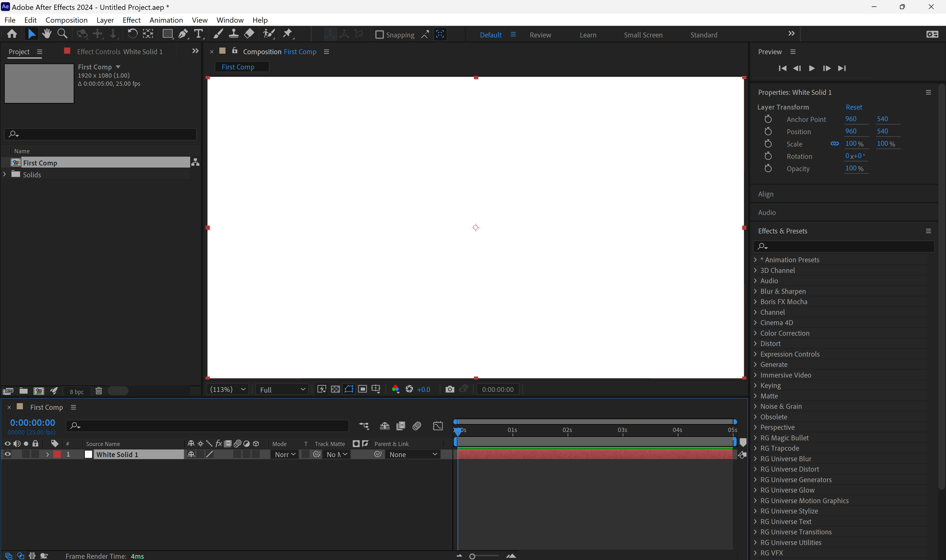Toggle transparency grid in the viewer
This screenshot has height=560, width=946.
coord(335,389)
